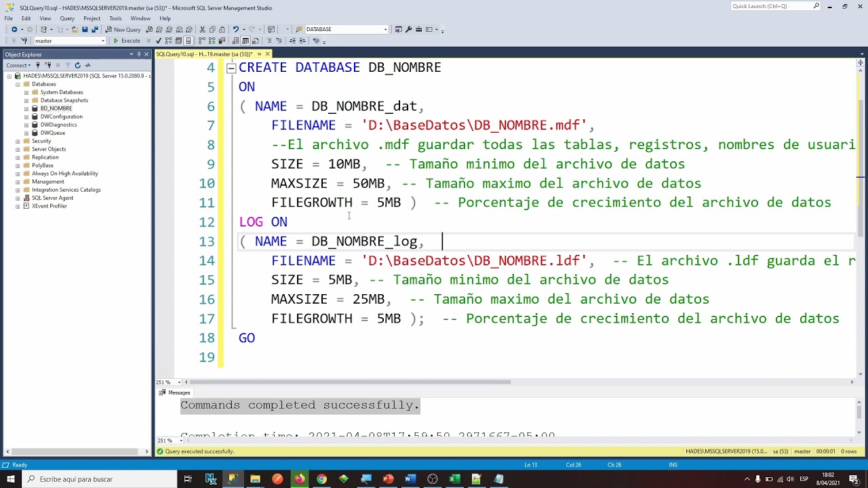Open the Project menu

tap(92, 18)
